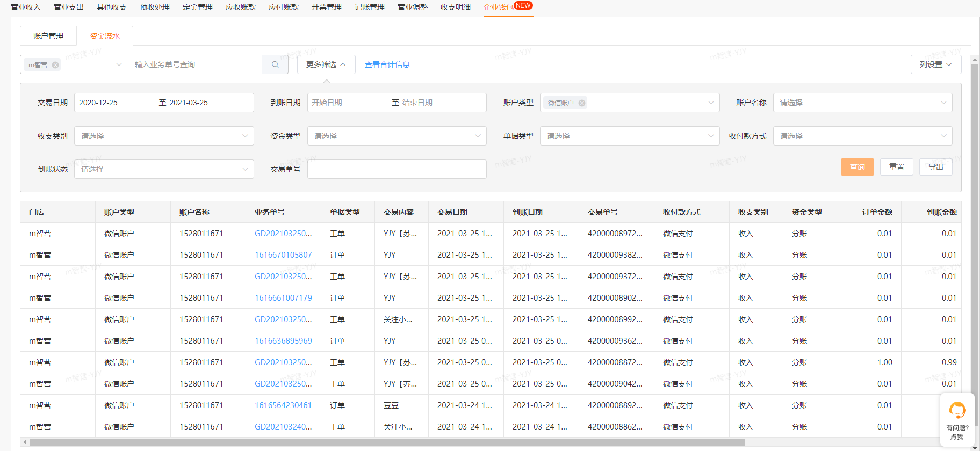
Task: Open order link 1616670105807
Action: [x=283, y=255]
